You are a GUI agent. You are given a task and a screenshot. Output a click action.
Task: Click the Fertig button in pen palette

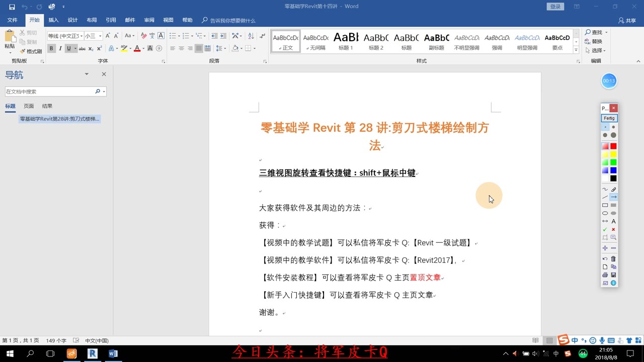609,118
